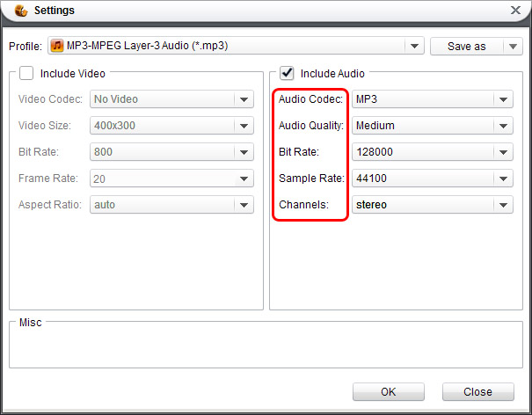Open the video Bit Rate 800 dropdown

[171, 152]
